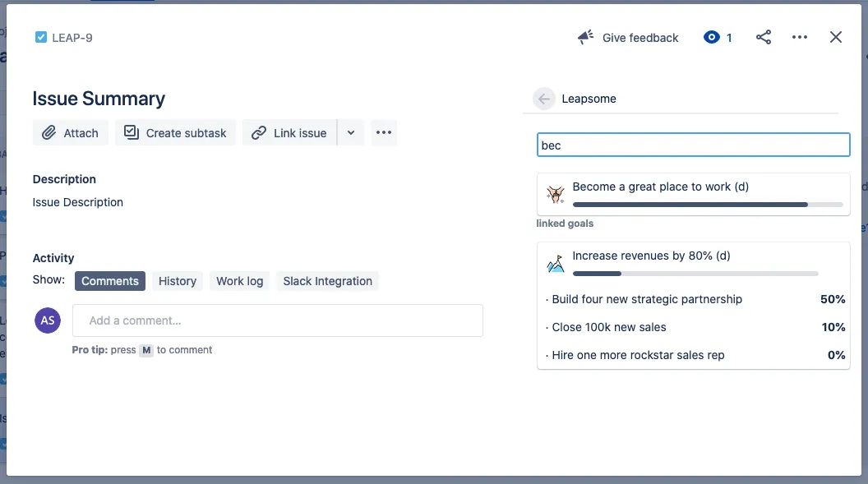The image size is (868, 484).
Task: Expand the Link issue dropdown chevron
Action: click(351, 133)
